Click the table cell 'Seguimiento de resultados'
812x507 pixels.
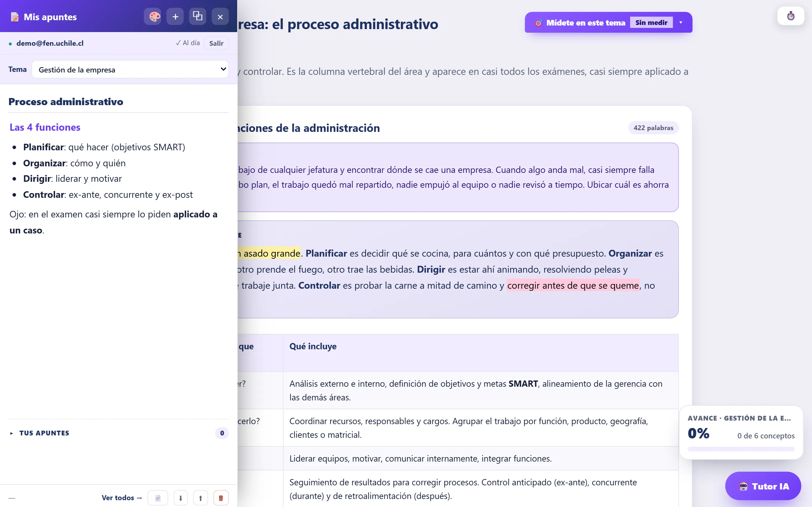(x=481, y=489)
